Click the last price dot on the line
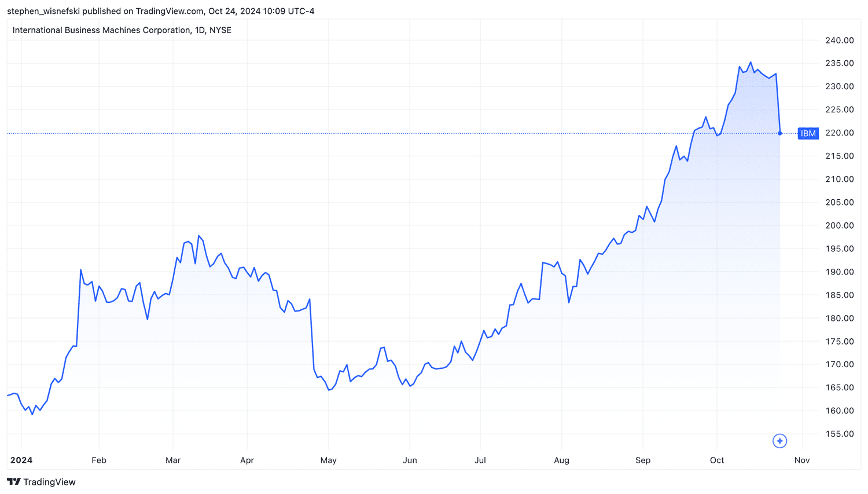 pos(780,133)
